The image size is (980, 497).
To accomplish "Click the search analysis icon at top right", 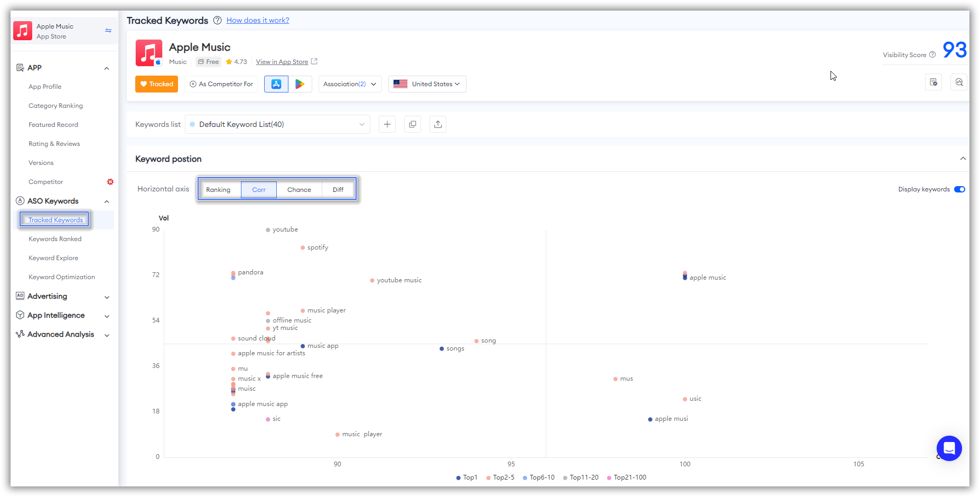I will point(959,82).
